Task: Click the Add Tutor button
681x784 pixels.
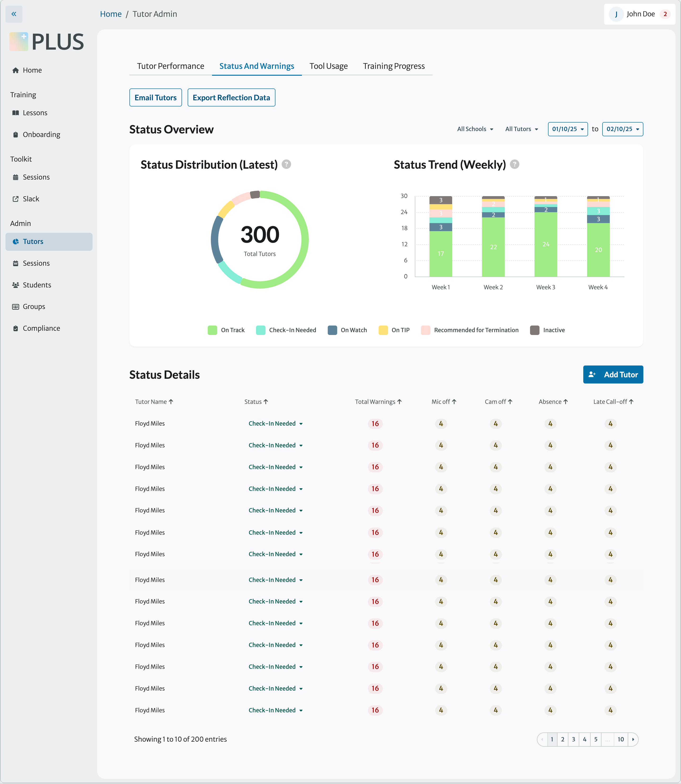Action: coord(613,374)
